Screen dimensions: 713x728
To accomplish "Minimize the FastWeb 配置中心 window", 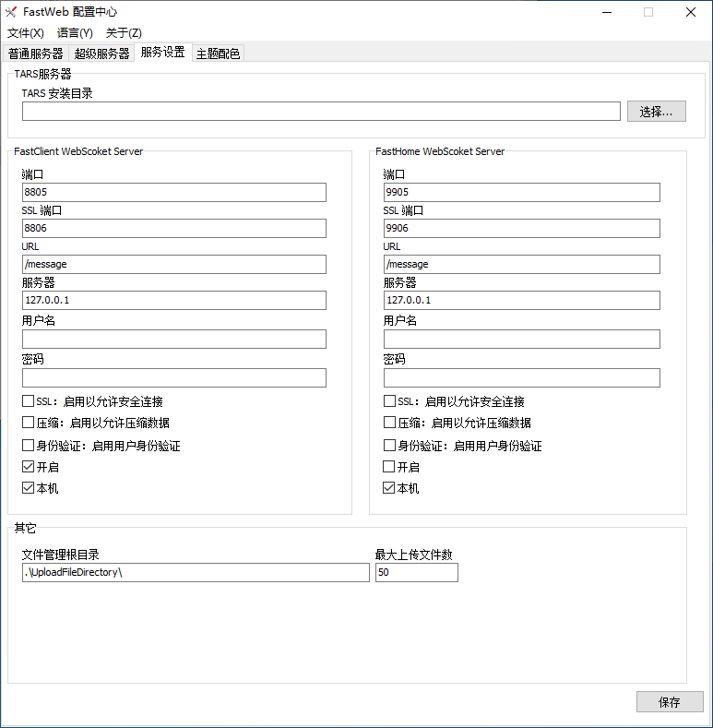I will pyautogui.click(x=607, y=12).
